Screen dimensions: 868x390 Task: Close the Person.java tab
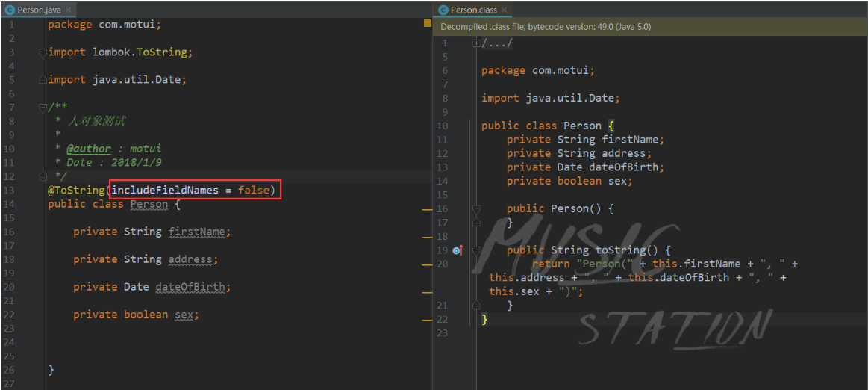pos(68,10)
